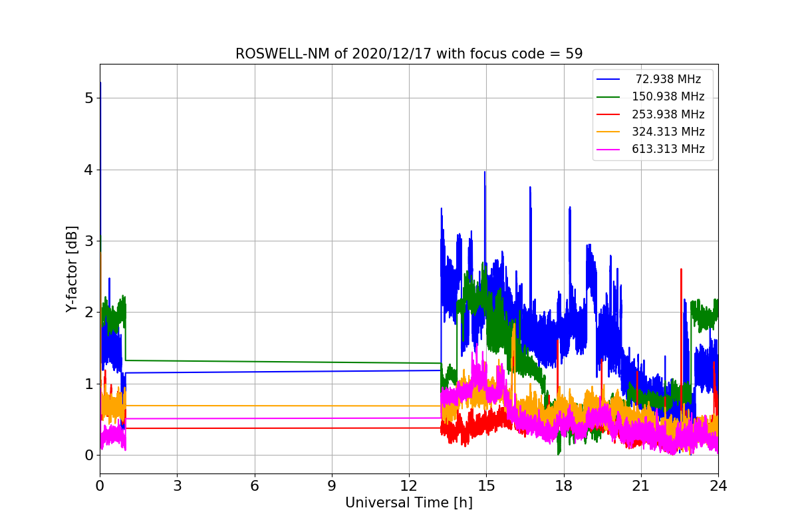Image resolution: width=798 pixels, height=532 pixels.
Task: Click the x-axis tick label 21
Action: 641,486
